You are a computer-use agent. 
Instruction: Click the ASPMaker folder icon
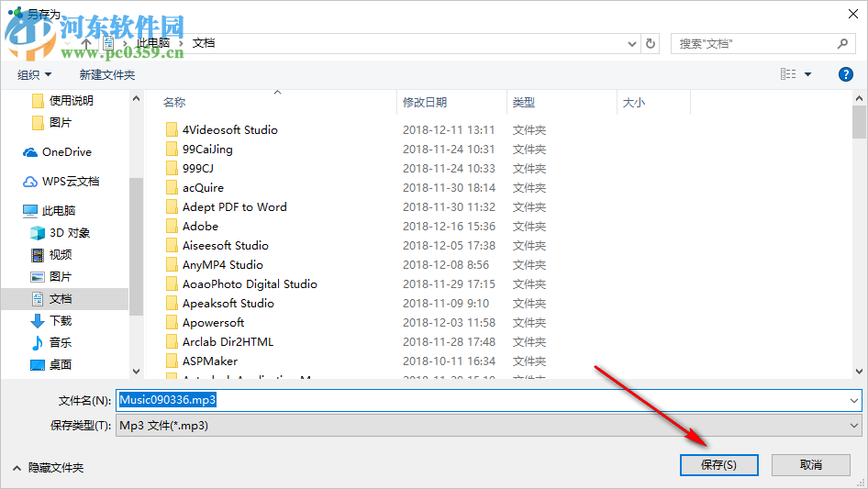[172, 361]
